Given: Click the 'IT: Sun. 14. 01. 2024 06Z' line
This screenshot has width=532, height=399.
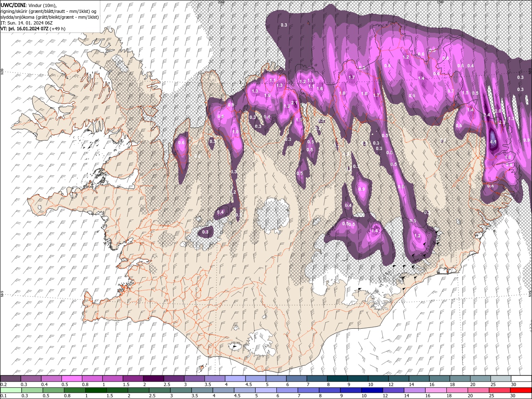Looking at the screenshot, I should point(27,23).
